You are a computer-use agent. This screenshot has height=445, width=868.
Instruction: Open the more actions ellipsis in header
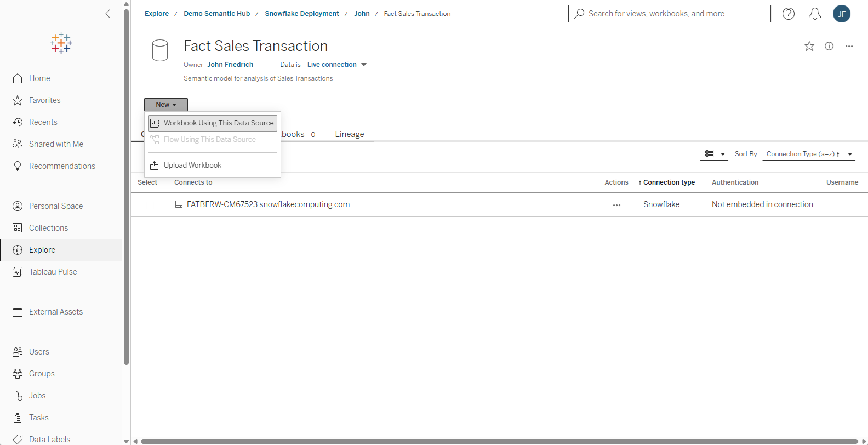click(x=849, y=47)
